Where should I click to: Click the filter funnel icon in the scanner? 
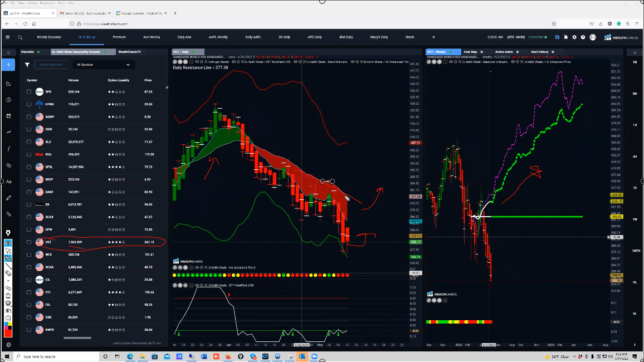tap(27, 65)
